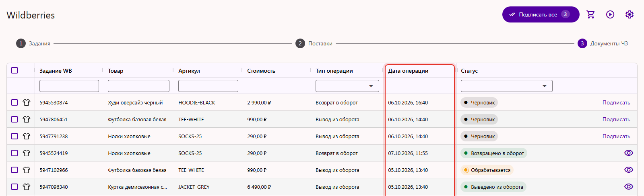Click Подписать for TEE-WHITE task 5947806451

tap(616, 119)
